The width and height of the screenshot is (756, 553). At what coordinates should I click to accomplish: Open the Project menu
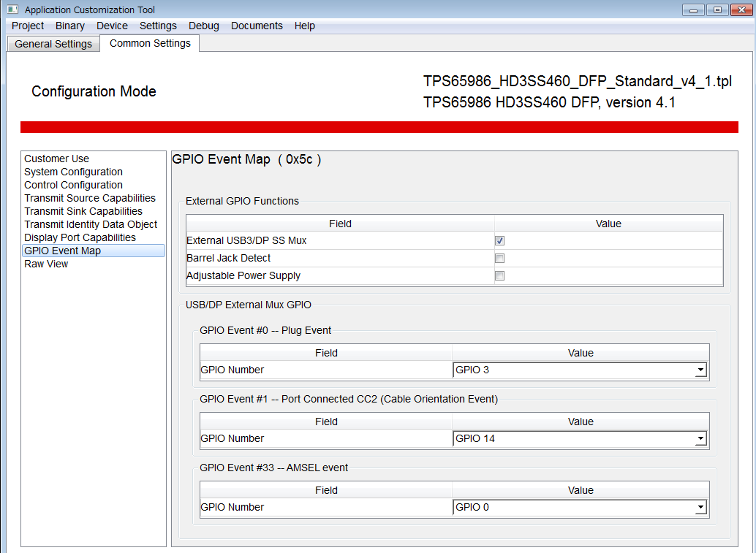(x=28, y=26)
